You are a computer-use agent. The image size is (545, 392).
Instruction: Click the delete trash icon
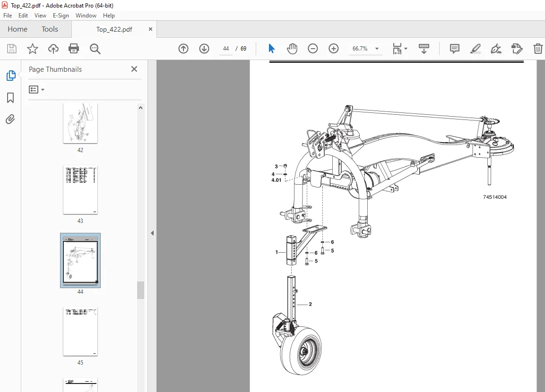538,49
